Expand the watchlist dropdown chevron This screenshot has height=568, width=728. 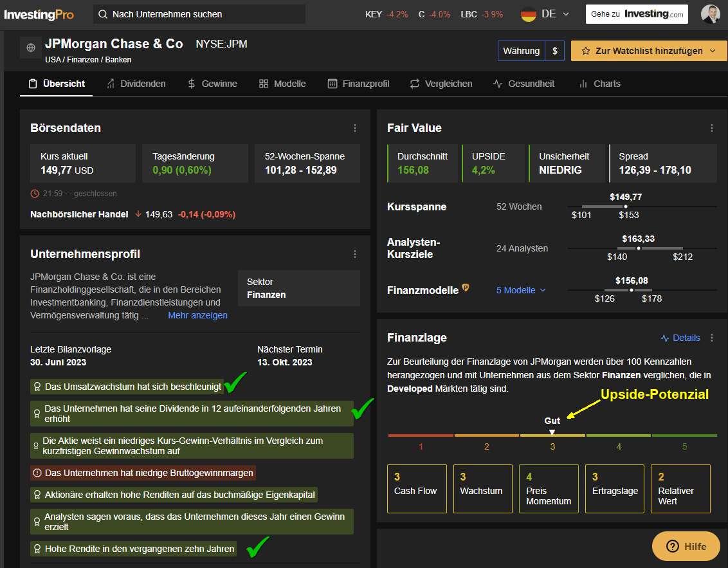[713, 51]
